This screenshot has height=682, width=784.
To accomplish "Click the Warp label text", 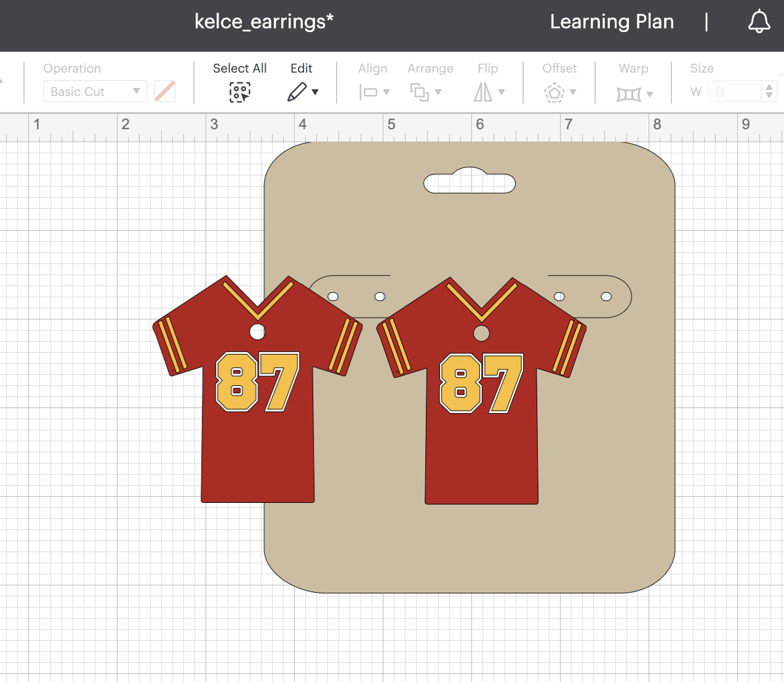I will coord(634,68).
